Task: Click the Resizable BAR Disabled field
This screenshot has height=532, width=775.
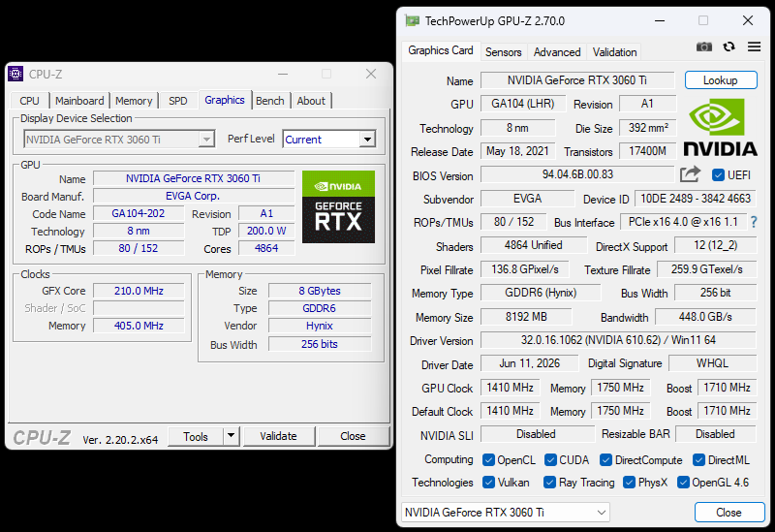Action: coord(716,434)
